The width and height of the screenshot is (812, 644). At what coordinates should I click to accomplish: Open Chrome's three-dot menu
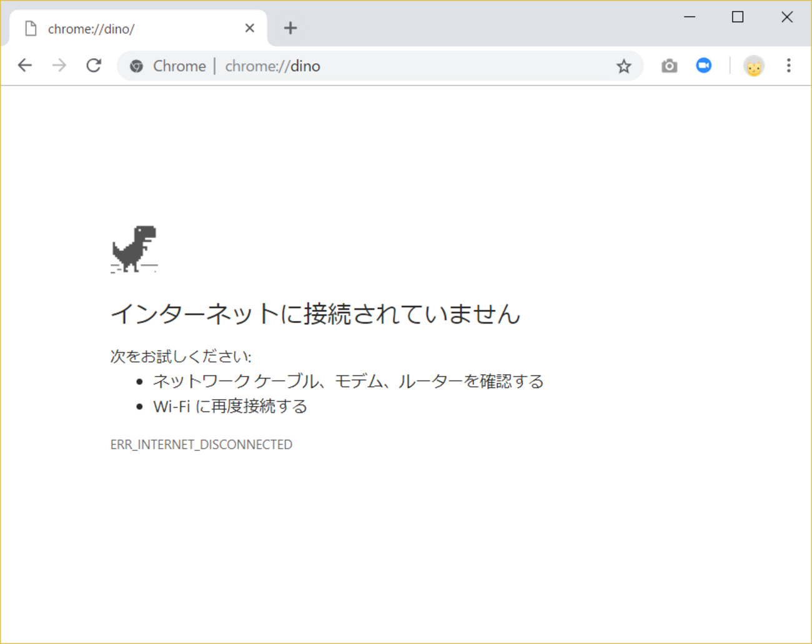788,66
